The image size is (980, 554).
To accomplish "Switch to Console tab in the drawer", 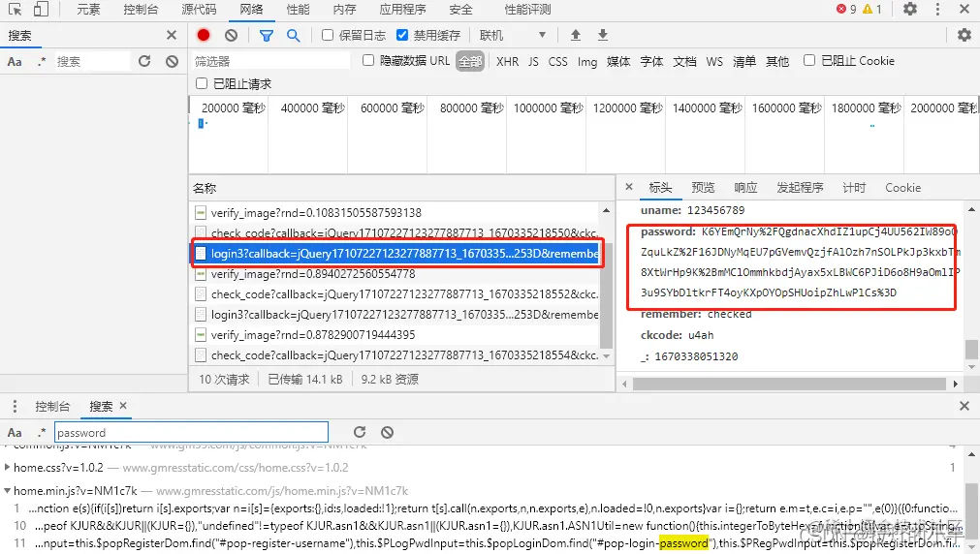I will (x=52, y=407).
